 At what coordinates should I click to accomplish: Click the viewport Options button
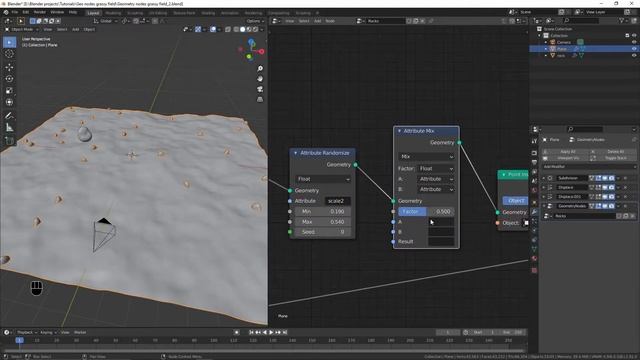[x=255, y=21]
